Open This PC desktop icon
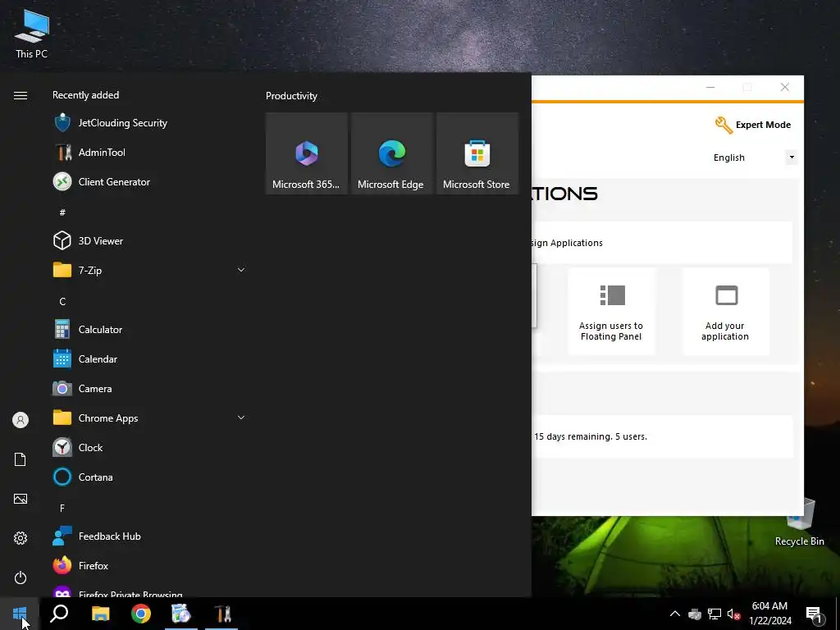Viewport: 840px width, 630px height. (32, 34)
